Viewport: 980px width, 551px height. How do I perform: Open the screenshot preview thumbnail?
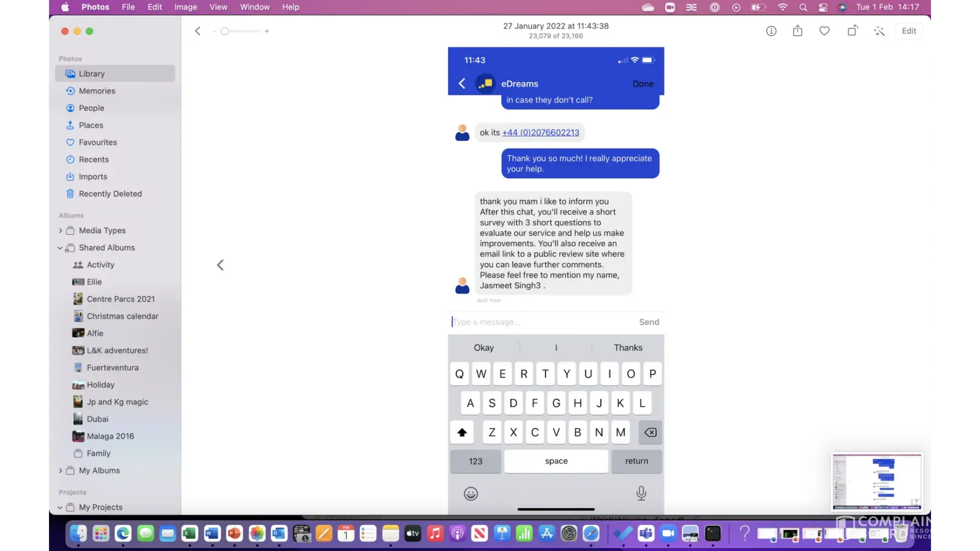click(877, 482)
